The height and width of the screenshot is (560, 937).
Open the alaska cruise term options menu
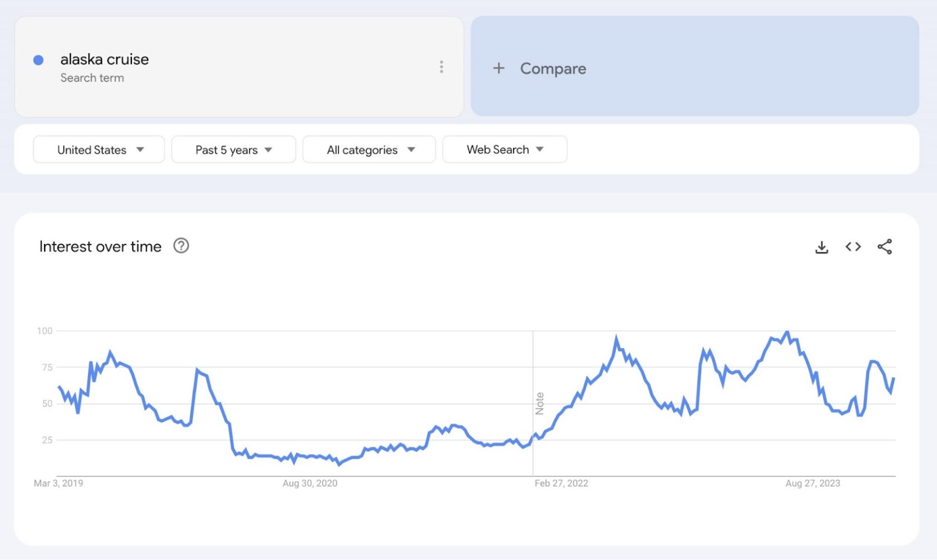tap(441, 67)
